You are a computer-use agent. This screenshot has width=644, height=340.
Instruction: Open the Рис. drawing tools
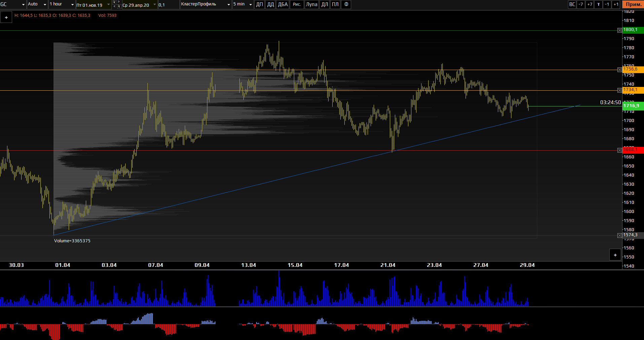297,4
